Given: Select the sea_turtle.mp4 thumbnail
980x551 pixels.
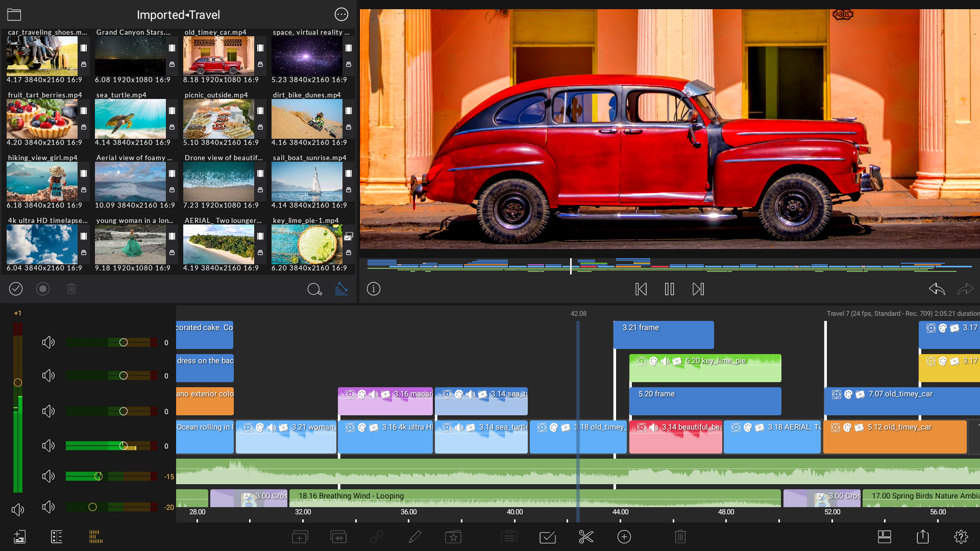Looking at the screenshot, I should click(x=130, y=119).
